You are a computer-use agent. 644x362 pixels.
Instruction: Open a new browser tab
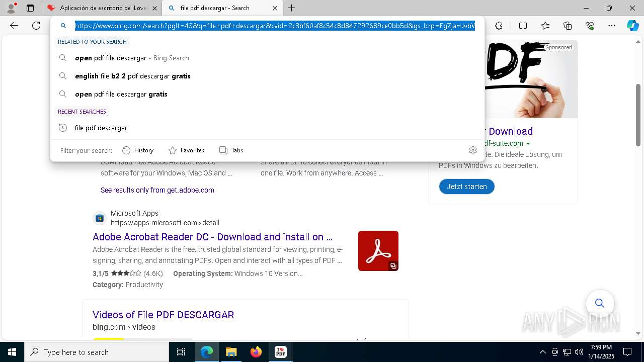tap(291, 8)
